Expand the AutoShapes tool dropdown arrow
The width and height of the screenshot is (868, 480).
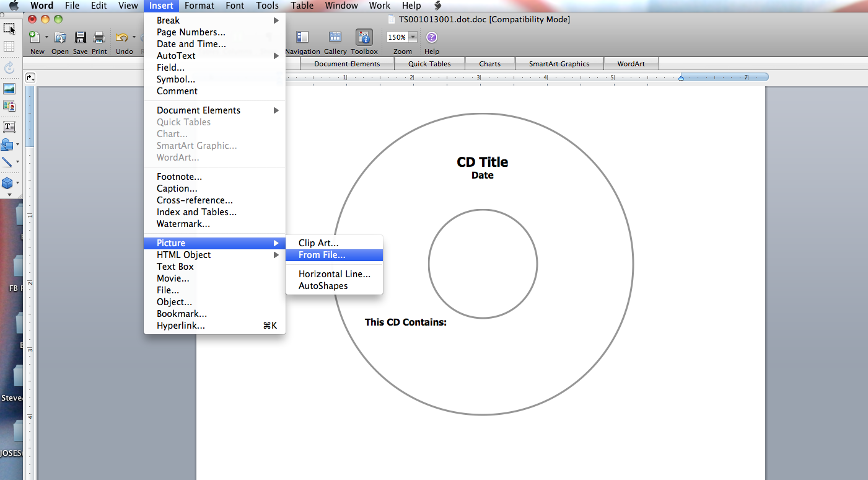click(17, 144)
